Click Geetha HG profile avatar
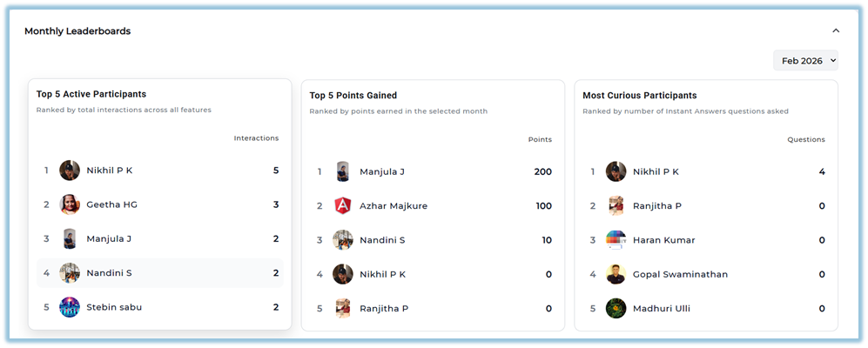This screenshot has height=348, width=868. click(70, 204)
